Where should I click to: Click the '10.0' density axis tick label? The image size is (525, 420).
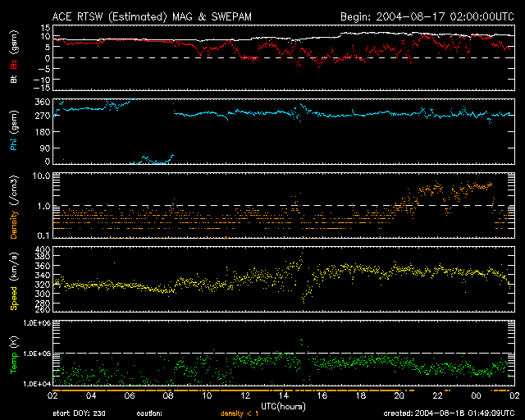41,176
